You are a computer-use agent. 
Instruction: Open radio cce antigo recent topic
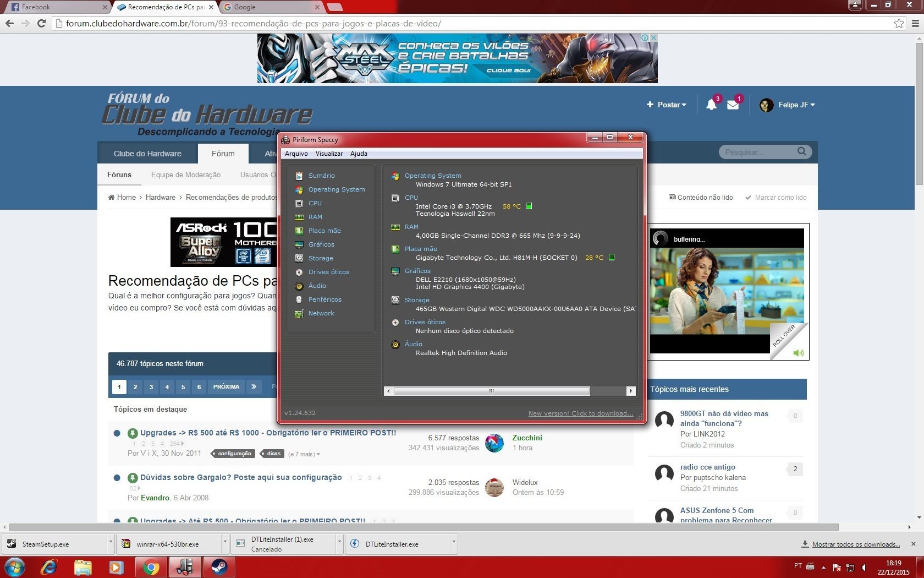[x=707, y=467]
